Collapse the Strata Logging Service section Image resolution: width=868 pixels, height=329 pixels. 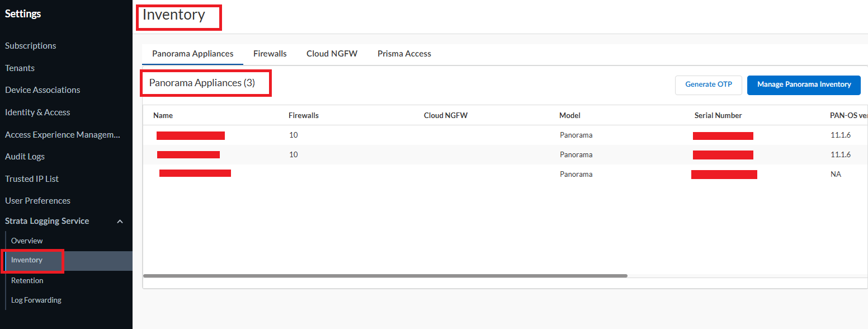point(120,222)
